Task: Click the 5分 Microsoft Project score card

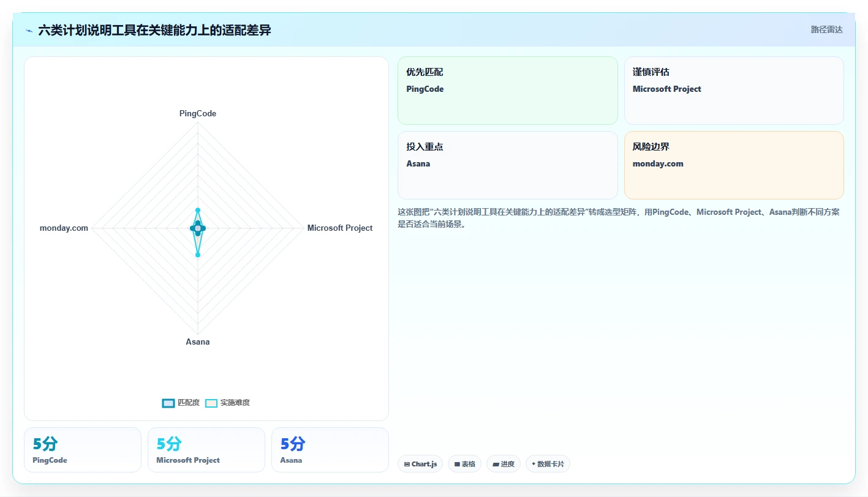Action: click(x=206, y=450)
